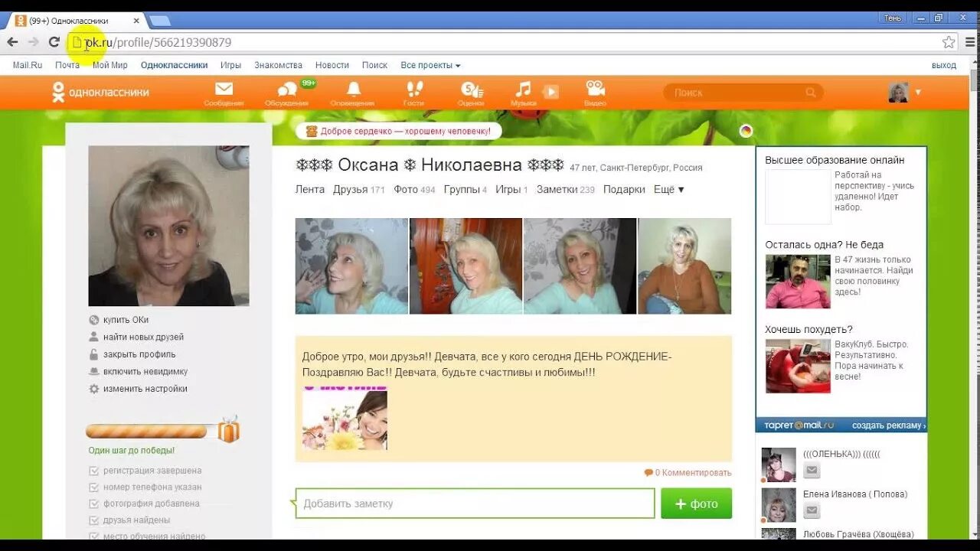Open the Группы 4 tab

[465, 189]
